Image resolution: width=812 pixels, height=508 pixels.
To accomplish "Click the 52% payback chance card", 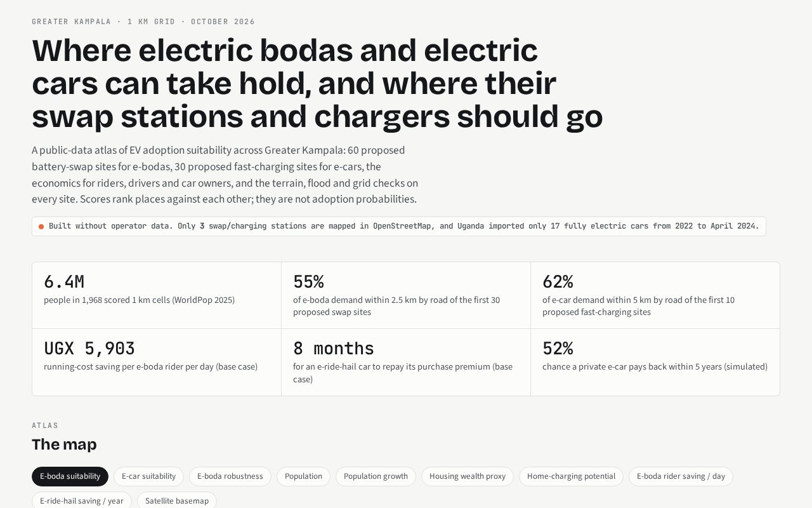I will pyautogui.click(x=655, y=362).
